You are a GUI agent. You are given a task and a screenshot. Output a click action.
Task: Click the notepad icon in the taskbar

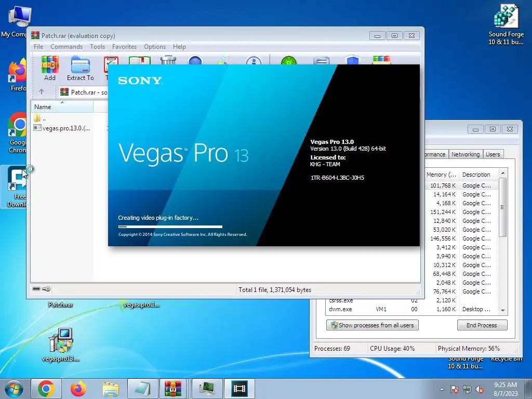pyautogui.click(x=143, y=389)
